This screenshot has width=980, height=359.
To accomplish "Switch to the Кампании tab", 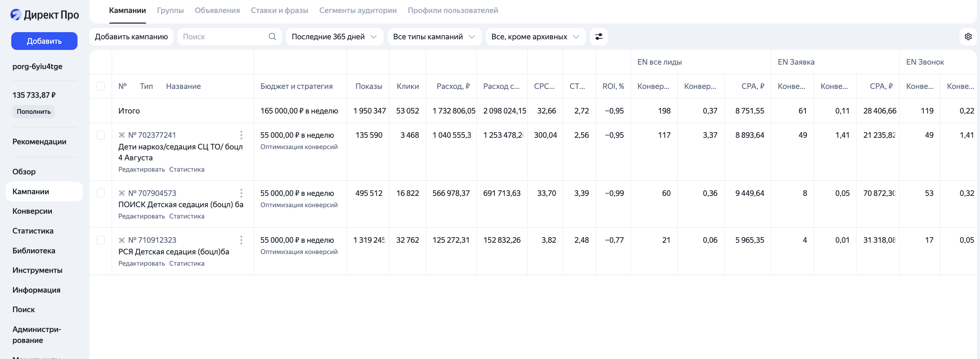I will tap(127, 10).
